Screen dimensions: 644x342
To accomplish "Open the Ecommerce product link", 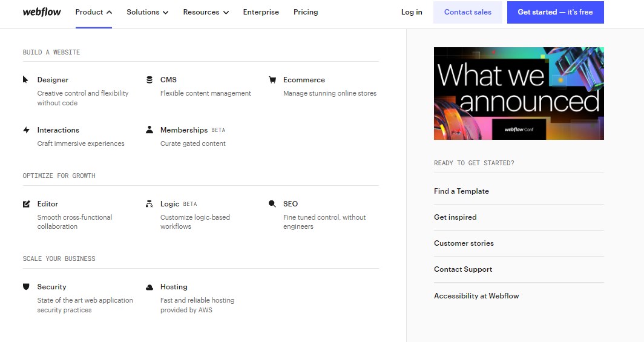I will [x=304, y=80].
